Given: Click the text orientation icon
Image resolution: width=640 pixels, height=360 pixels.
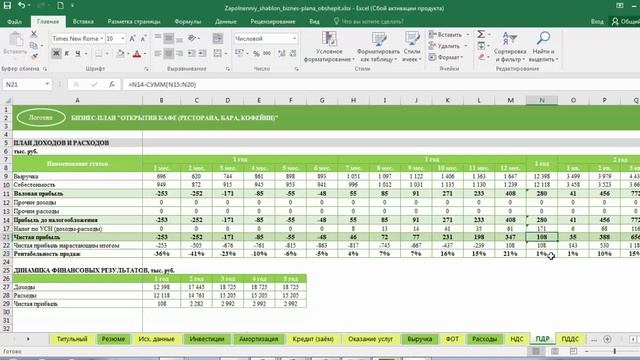Looking at the screenshot, I should tap(192, 39).
